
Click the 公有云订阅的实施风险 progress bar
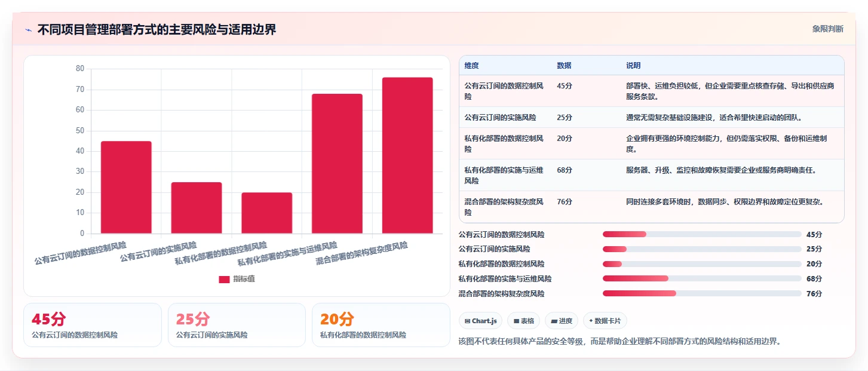702,249
